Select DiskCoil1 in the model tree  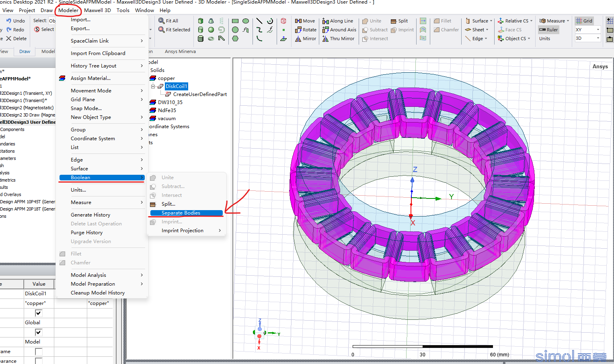point(176,86)
